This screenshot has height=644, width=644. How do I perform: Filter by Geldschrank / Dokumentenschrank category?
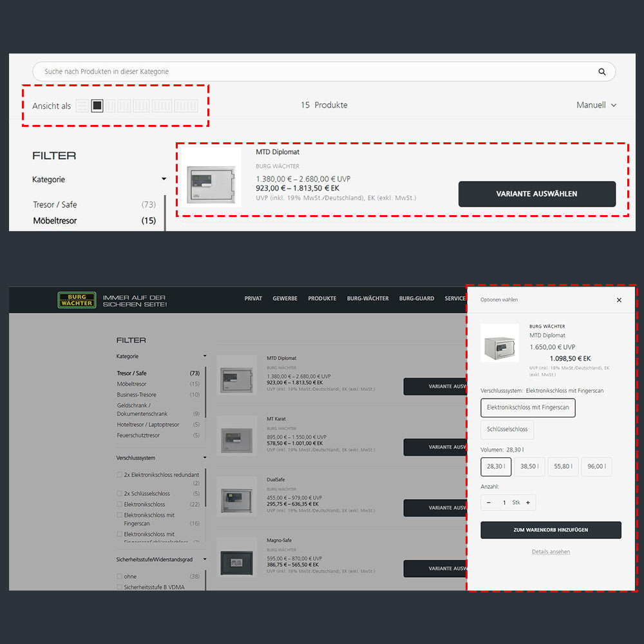[142, 410]
